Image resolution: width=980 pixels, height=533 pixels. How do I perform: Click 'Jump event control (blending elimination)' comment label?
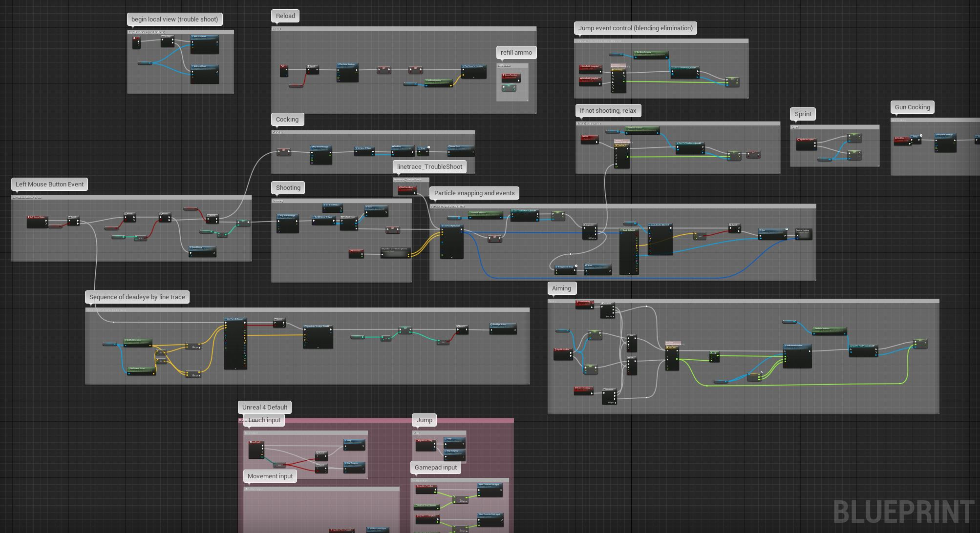tap(636, 28)
